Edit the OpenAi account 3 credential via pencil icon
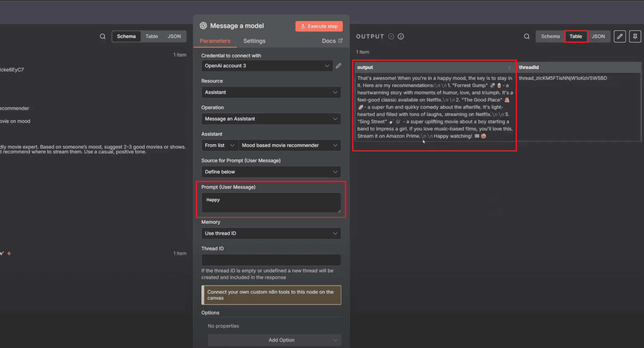This screenshot has height=348, width=644. 338,66
